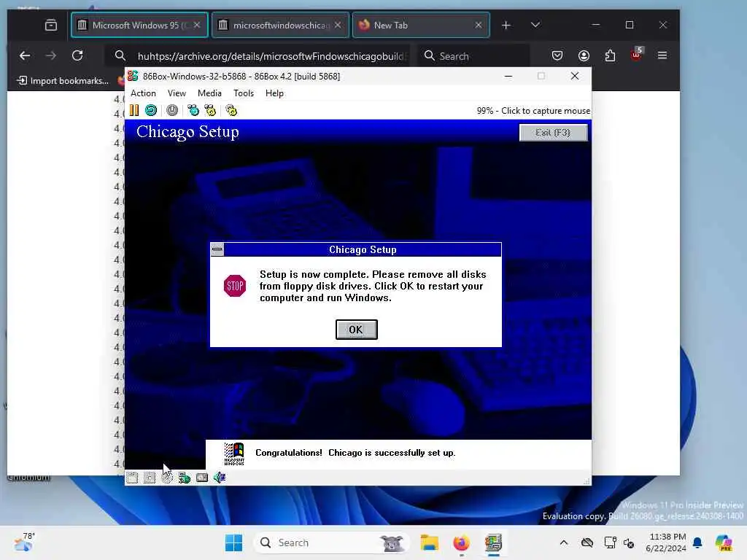Reload the Firefox page

77,55
